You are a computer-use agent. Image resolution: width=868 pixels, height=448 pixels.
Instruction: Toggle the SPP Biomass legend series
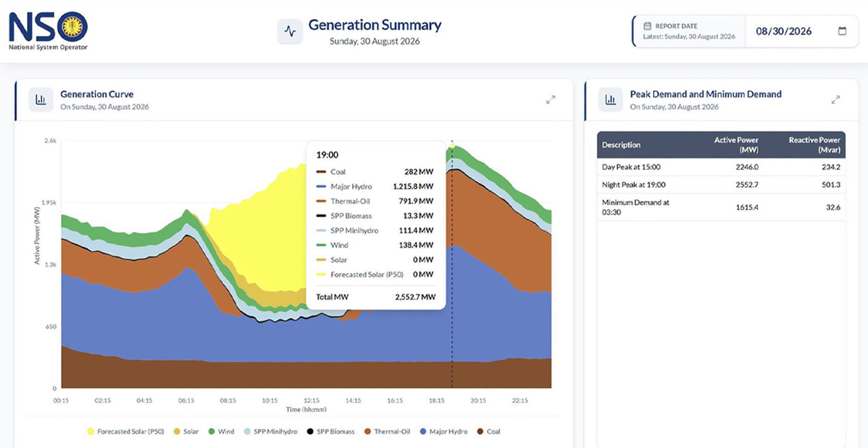(331, 432)
